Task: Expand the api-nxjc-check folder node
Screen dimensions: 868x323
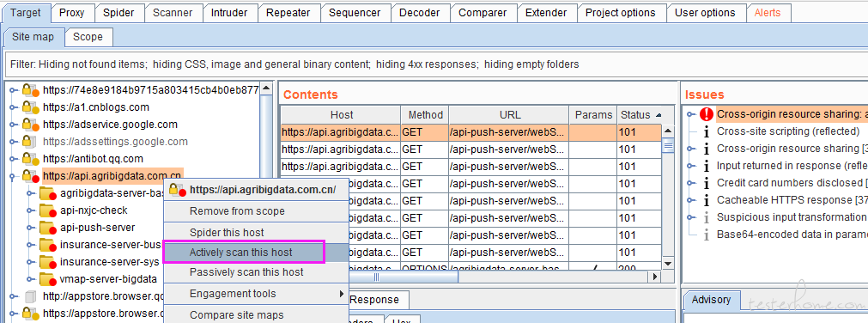Action: click(x=30, y=210)
